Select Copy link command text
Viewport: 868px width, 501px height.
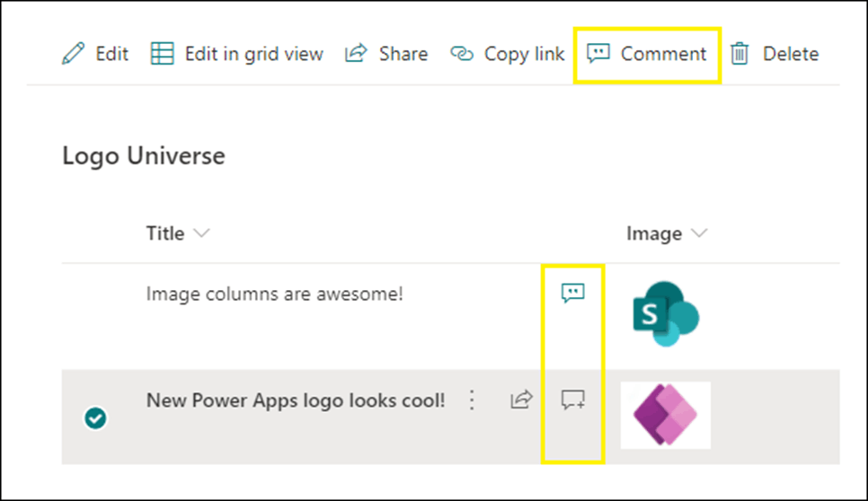point(524,54)
